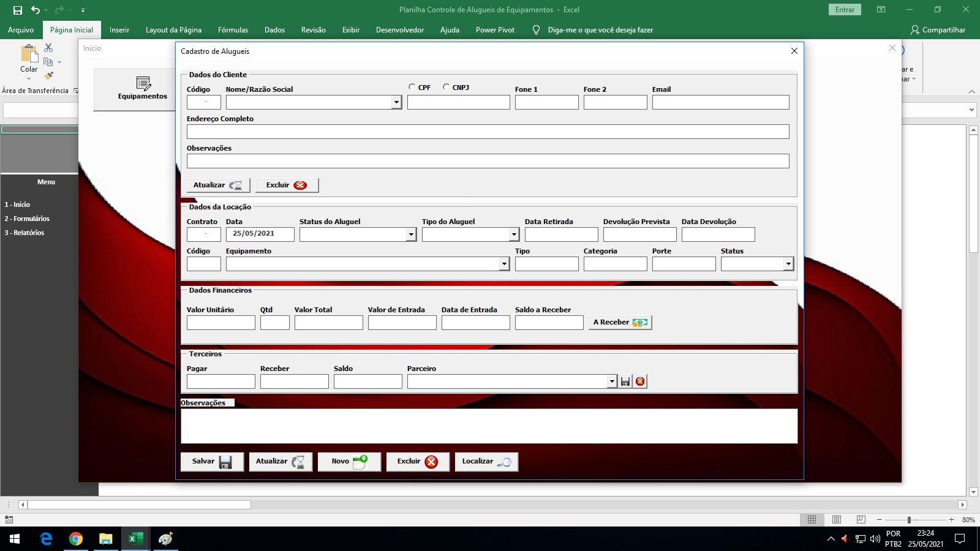This screenshot has height=551, width=980.
Task: Click the Salvar button
Action: coord(212,462)
